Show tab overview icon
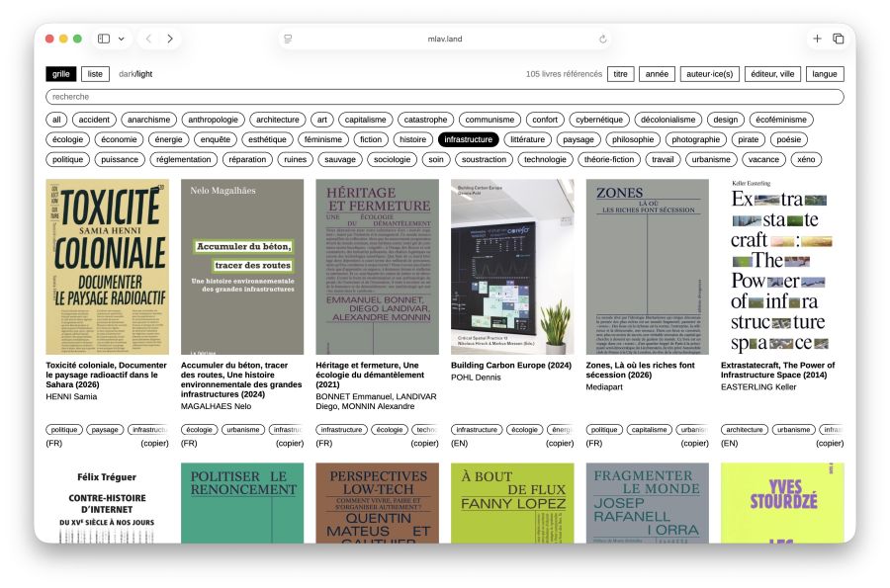 838,39
